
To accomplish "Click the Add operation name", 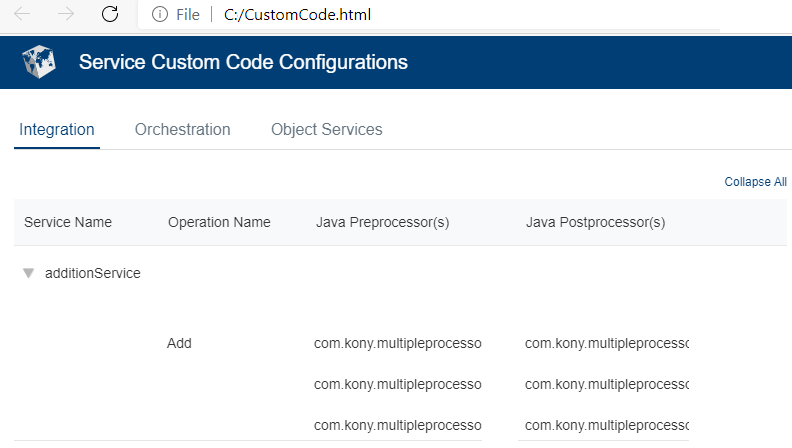I will pyautogui.click(x=179, y=343).
